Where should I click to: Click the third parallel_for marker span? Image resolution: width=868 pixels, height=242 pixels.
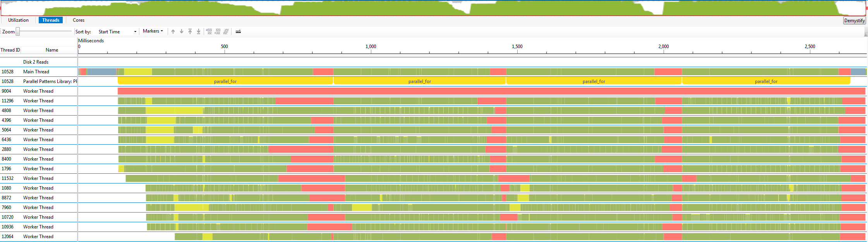tap(594, 81)
